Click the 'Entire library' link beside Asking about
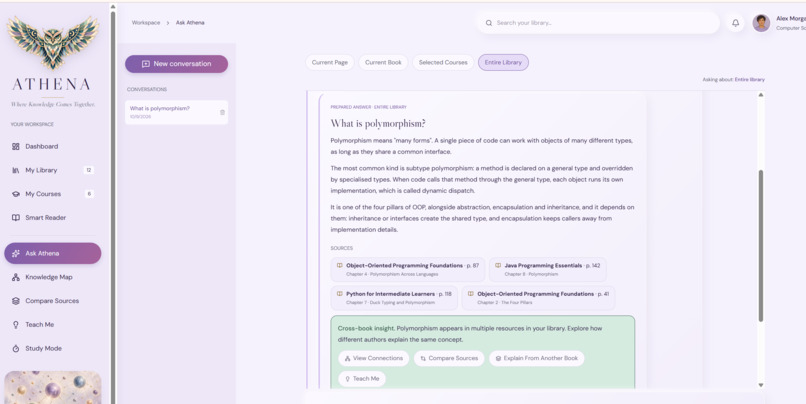Screen dimensions: 806x404 click(x=749, y=80)
